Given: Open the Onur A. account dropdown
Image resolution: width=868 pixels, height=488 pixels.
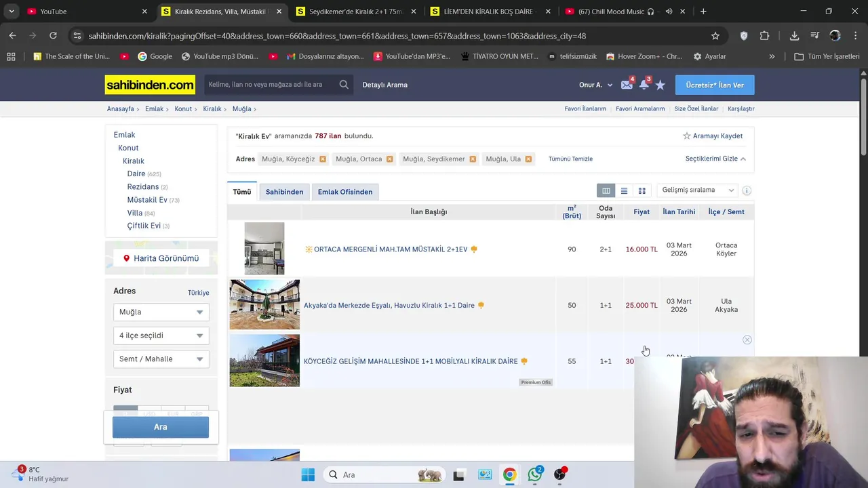Looking at the screenshot, I should tap(595, 85).
